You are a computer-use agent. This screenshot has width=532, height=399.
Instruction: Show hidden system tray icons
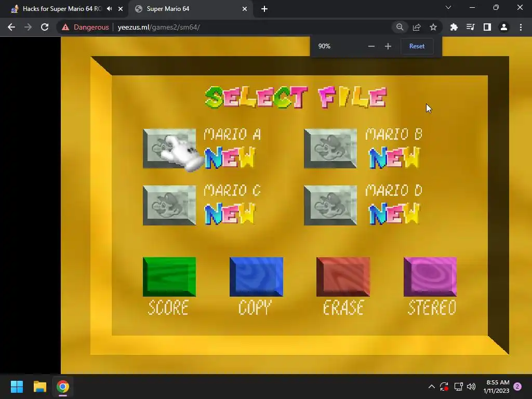click(432, 387)
